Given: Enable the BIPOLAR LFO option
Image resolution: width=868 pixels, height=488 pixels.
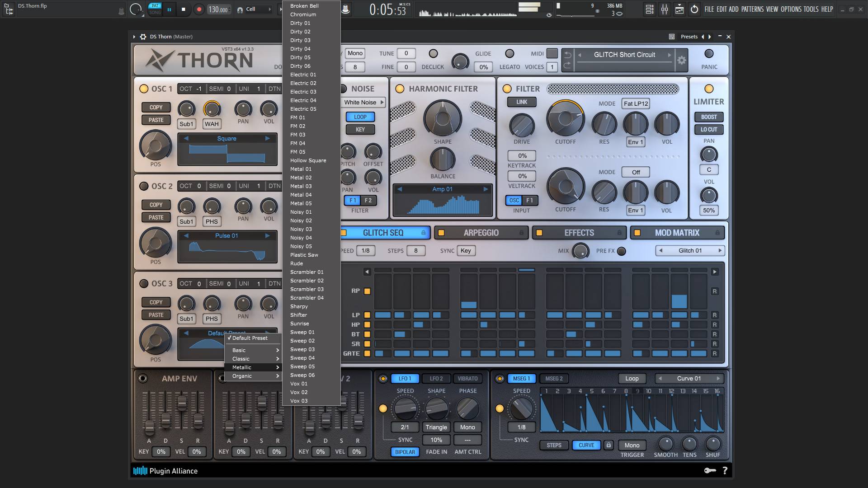Looking at the screenshot, I should tap(405, 452).
